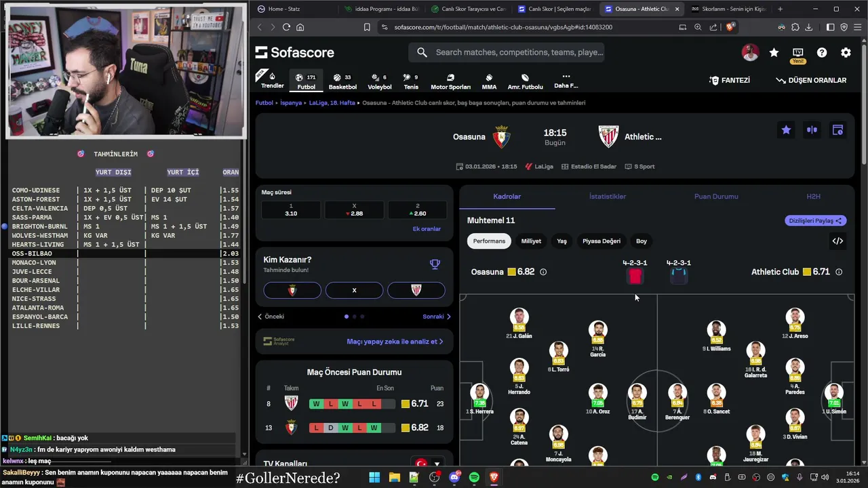Click the Osasuna red kit swatch

pos(635,276)
